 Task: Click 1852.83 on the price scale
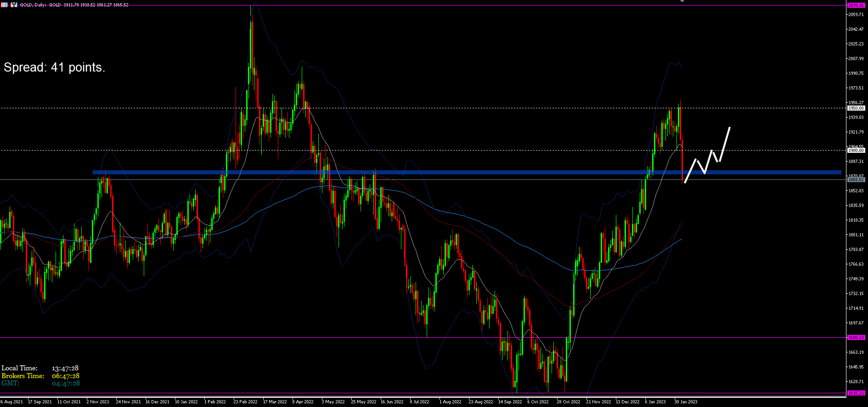856,191
